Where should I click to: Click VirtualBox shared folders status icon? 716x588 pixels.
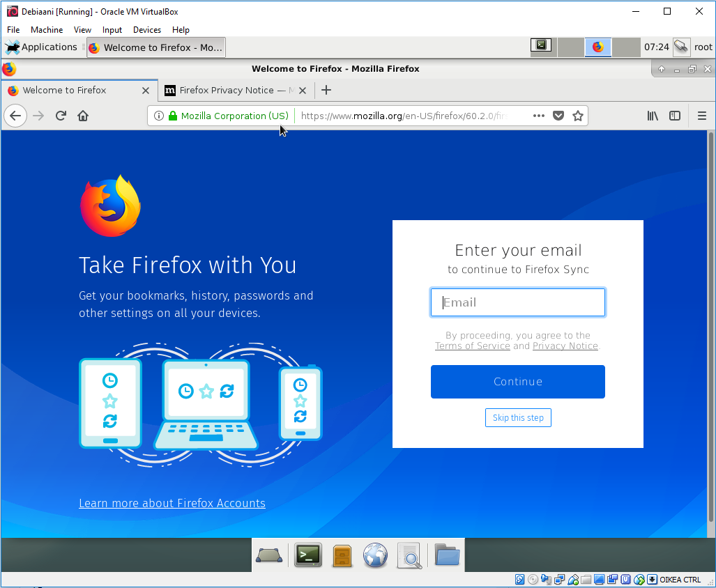pos(586,580)
